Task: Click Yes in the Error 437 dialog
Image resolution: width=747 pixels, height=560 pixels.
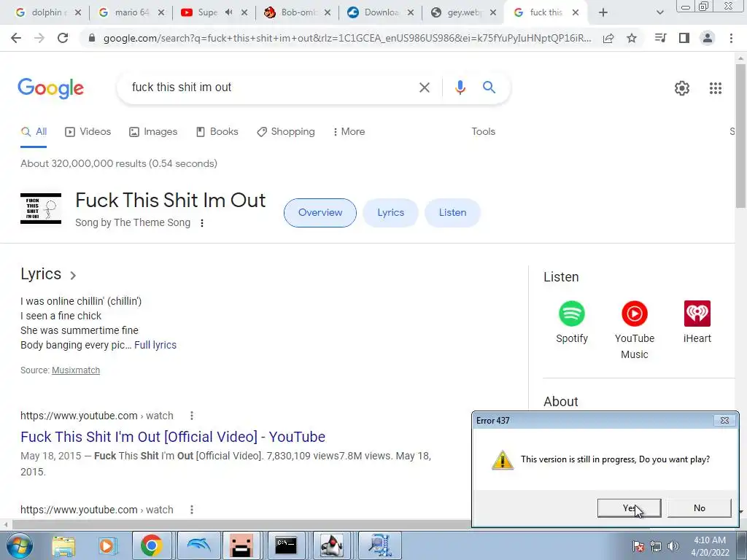Action: tap(629, 508)
